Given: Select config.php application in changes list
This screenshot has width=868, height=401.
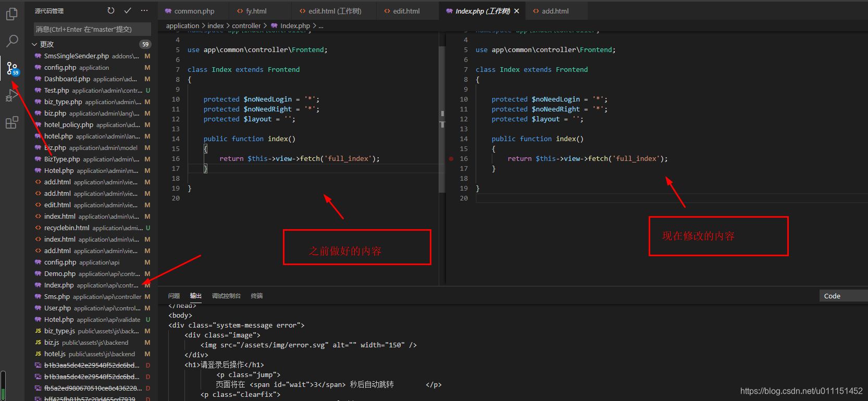Looking at the screenshot, I should pyautogui.click(x=91, y=68).
